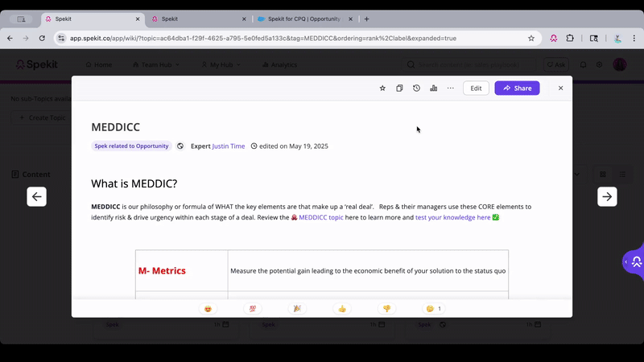Image resolution: width=644 pixels, height=362 pixels.
Task: Click the What is MEDDIC? heading
Action: (134, 183)
